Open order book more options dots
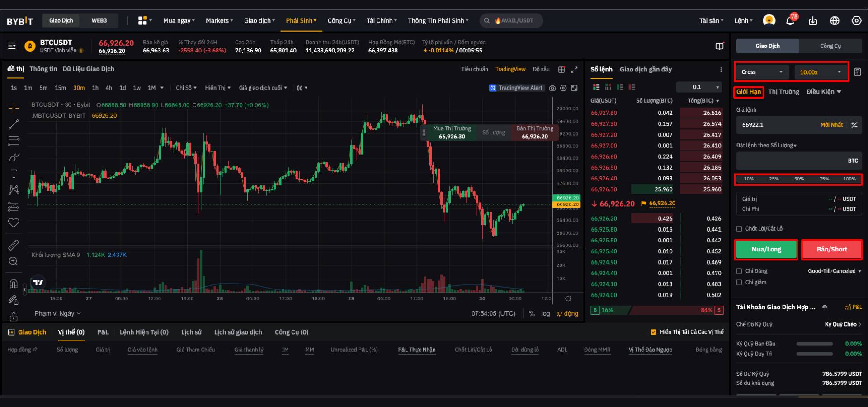The image size is (868, 407). tap(721, 69)
